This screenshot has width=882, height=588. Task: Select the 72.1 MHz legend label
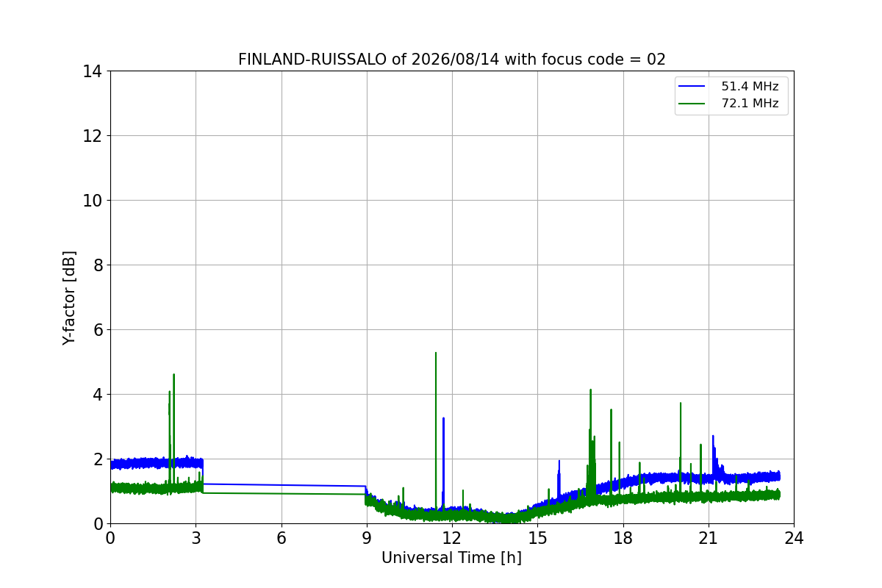750,104
